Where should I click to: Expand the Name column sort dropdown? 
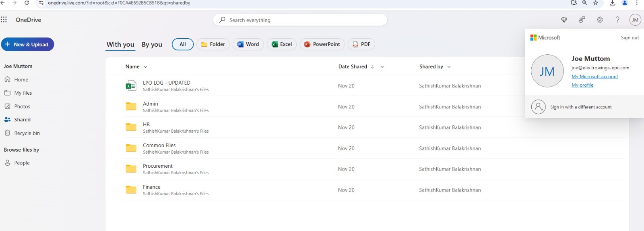tap(145, 67)
